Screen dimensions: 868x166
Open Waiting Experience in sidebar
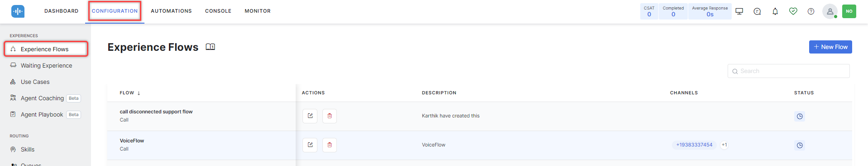point(46,65)
